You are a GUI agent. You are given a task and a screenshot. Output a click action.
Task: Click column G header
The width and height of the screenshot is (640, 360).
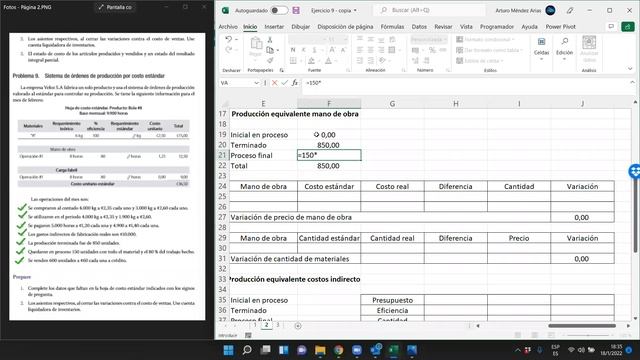coord(392,104)
